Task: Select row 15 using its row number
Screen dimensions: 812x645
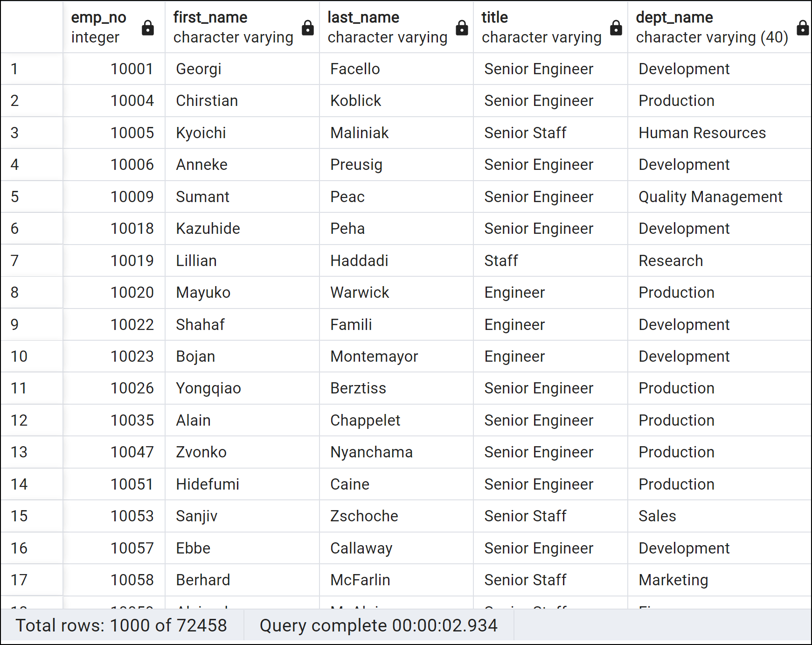Action: [x=19, y=516]
